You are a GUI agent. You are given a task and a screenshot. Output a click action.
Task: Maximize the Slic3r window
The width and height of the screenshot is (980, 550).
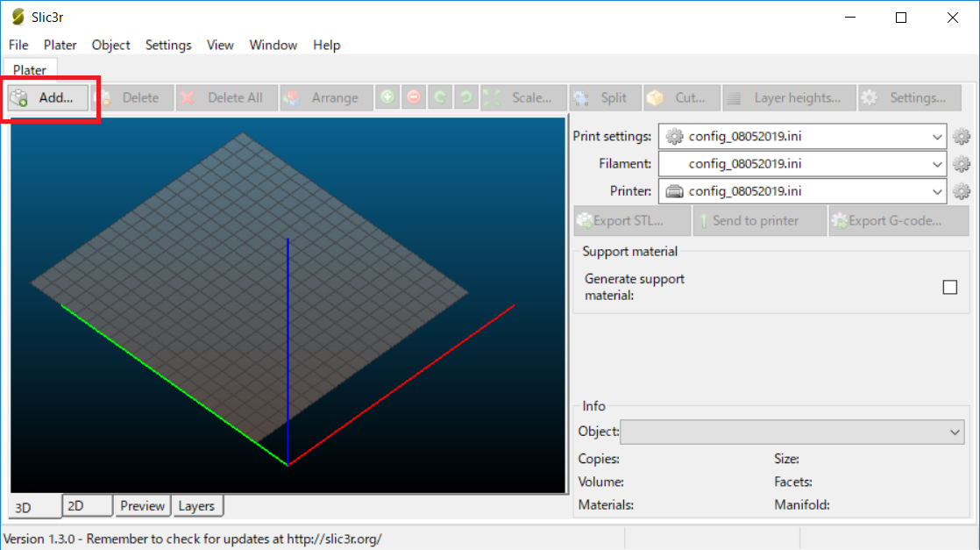click(x=900, y=18)
